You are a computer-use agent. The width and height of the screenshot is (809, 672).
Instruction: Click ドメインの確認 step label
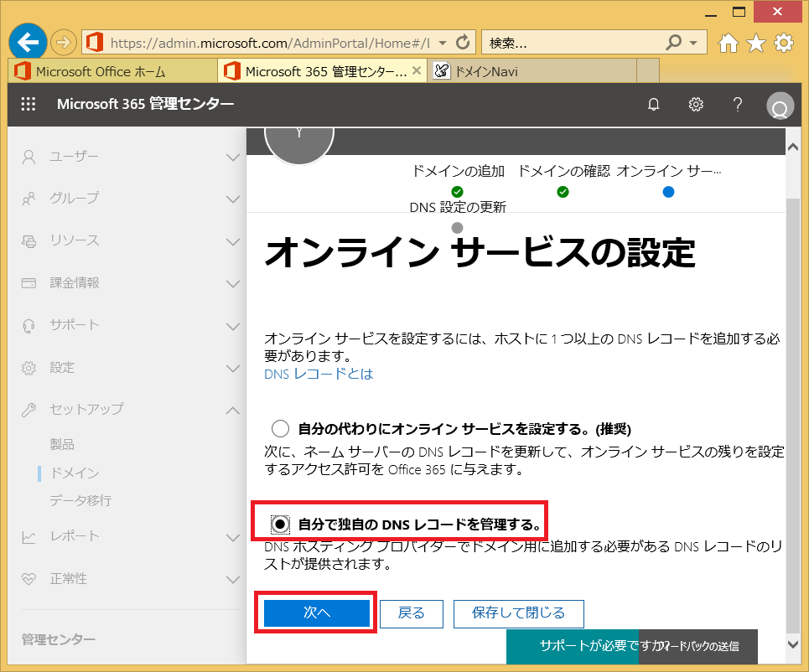[x=563, y=171]
